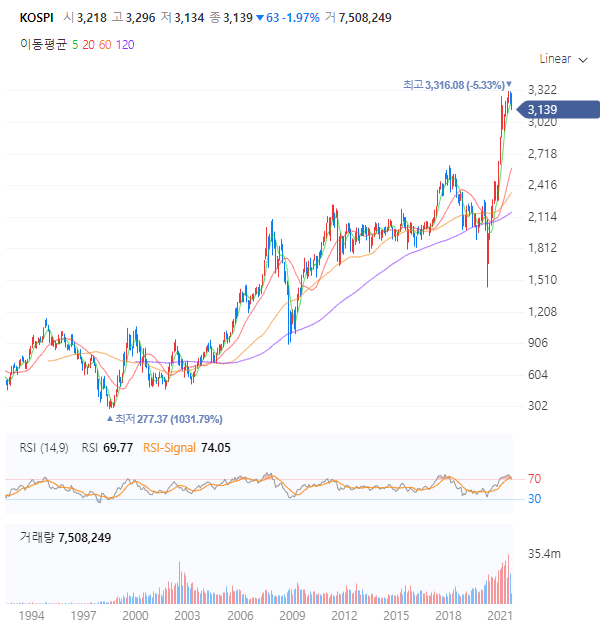607x637 pixels.
Task: Select the 60-day moving average label
Action: tap(105, 45)
